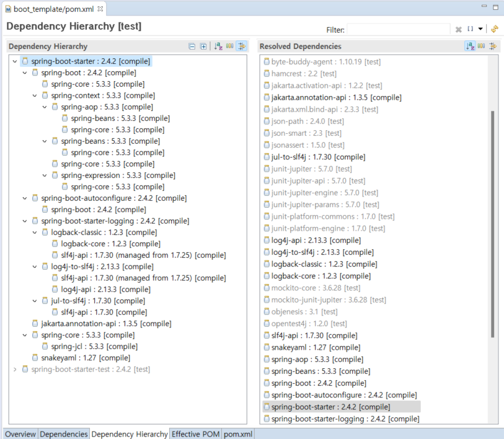The width and height of the screenshot is (504, 439).
Task: Collapse the spring-context : 5.3.3 node
Action: click(35, 95)
